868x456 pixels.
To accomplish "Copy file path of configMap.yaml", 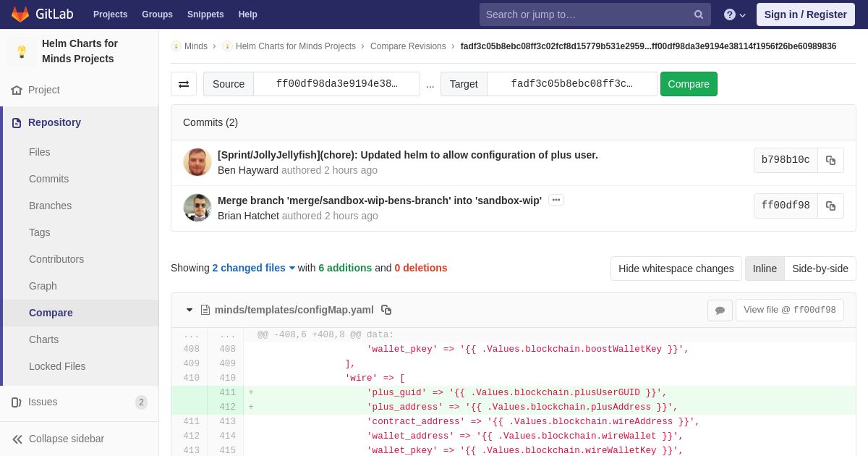I will tap(386, 310).
